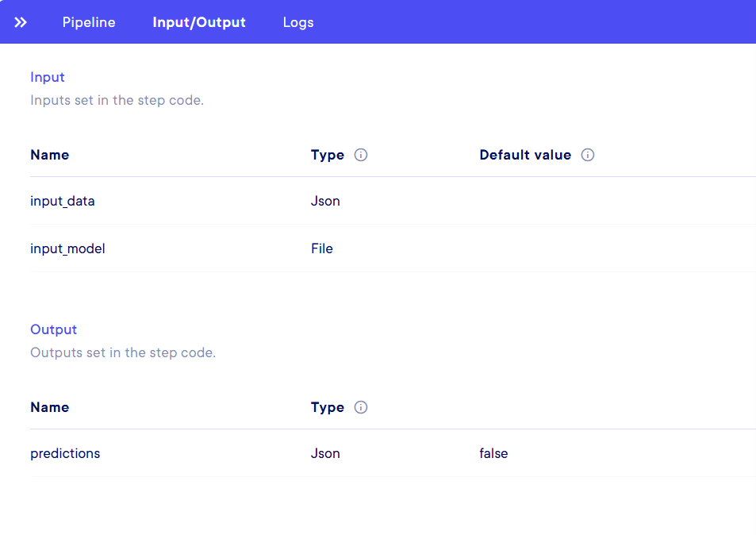Show info for Output Type column
The width and height of the screenshot is (756, 535).
point(361,407)
